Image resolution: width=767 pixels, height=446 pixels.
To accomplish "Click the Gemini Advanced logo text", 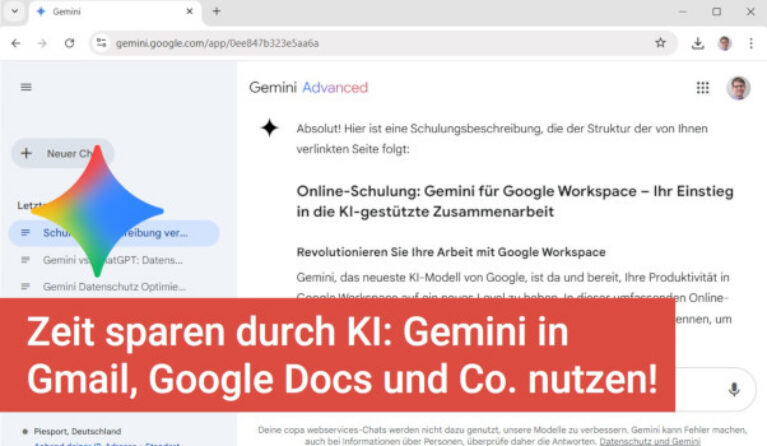I will tap(308, 88).
